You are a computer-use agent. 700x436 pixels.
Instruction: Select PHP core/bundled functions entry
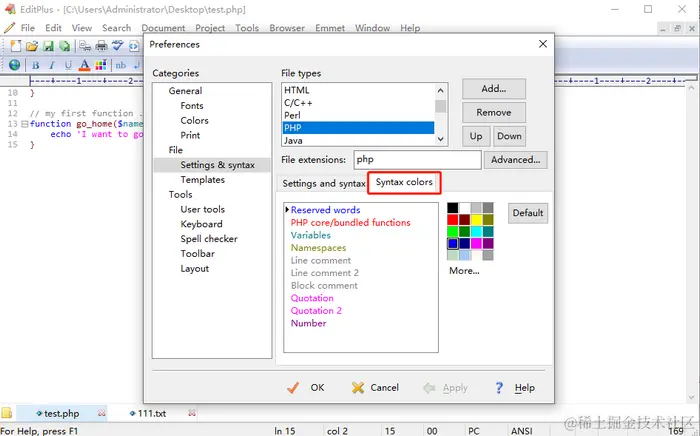350,223
